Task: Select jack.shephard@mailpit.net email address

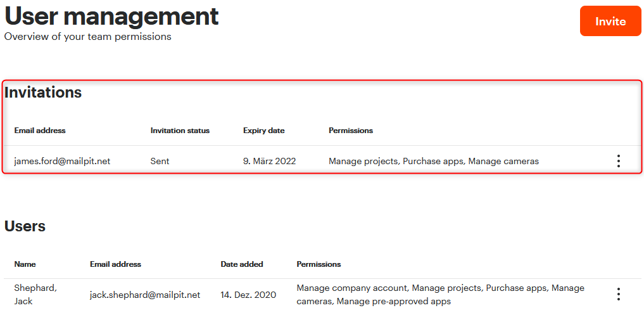Action: coord(145,295)
